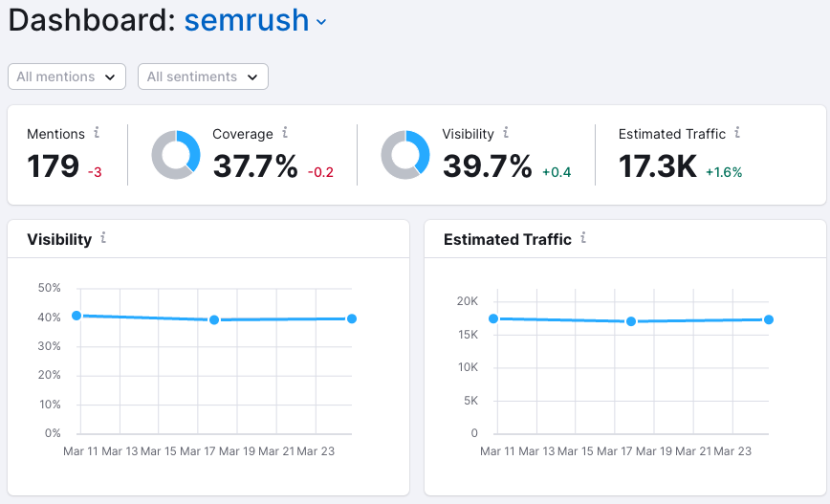Click the 10% axis label on Visibility chart
This screenshot has width=830, height=504.
tap(50, 405)
